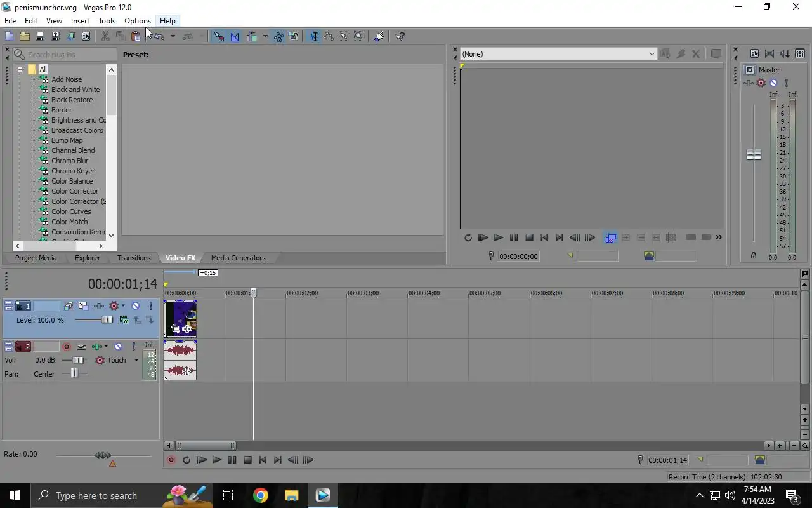The height and width of the screenshot is (508, 812).
Task: Open Mixer Preferences icon in Master Bus panel
Action: click(754, 54)
